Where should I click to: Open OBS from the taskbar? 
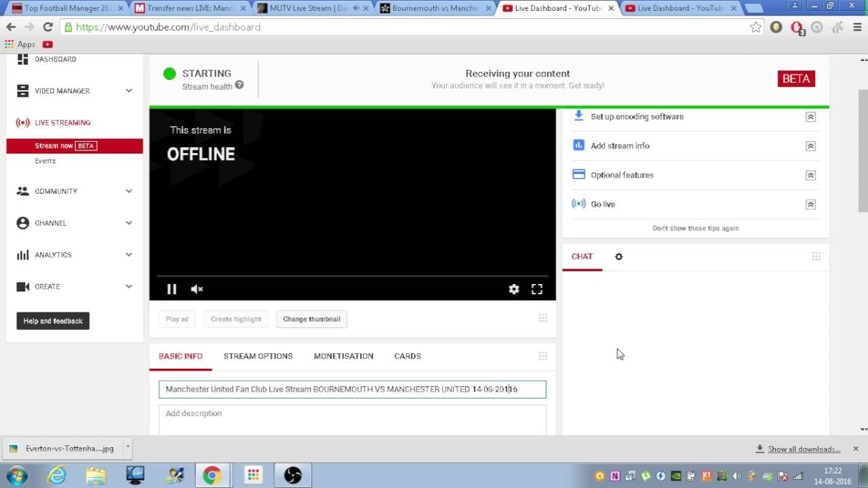(292, 475)
